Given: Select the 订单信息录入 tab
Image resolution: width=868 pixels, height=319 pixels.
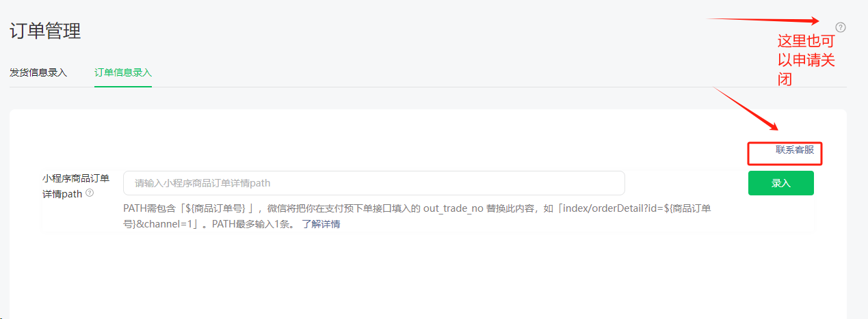Looking at the screenshot, I should pos(123,72).
